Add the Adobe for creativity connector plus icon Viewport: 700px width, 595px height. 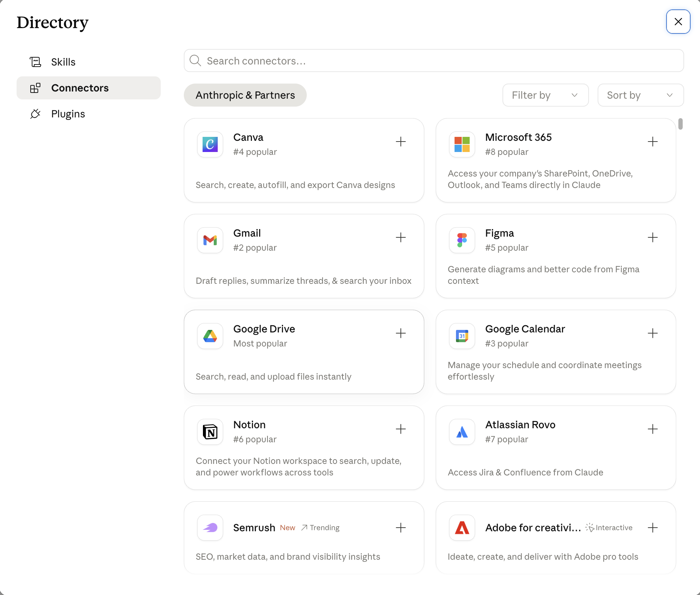(652, 528)
